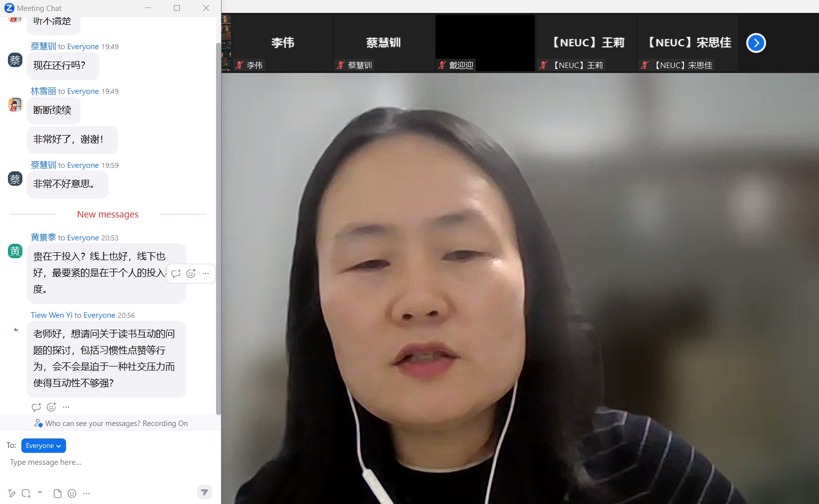
Task: Click green 黄 avatar icon
Action: tap(15, 251)
